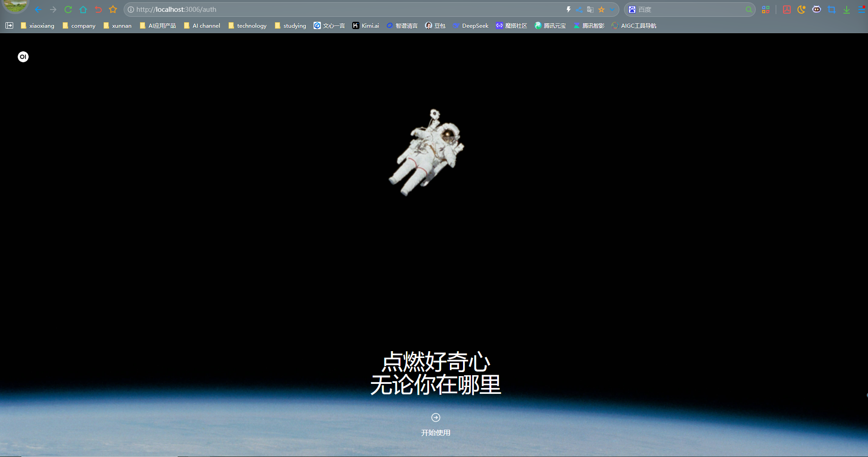
Task: Go to the browser home page icon
Action: [83, 10]
